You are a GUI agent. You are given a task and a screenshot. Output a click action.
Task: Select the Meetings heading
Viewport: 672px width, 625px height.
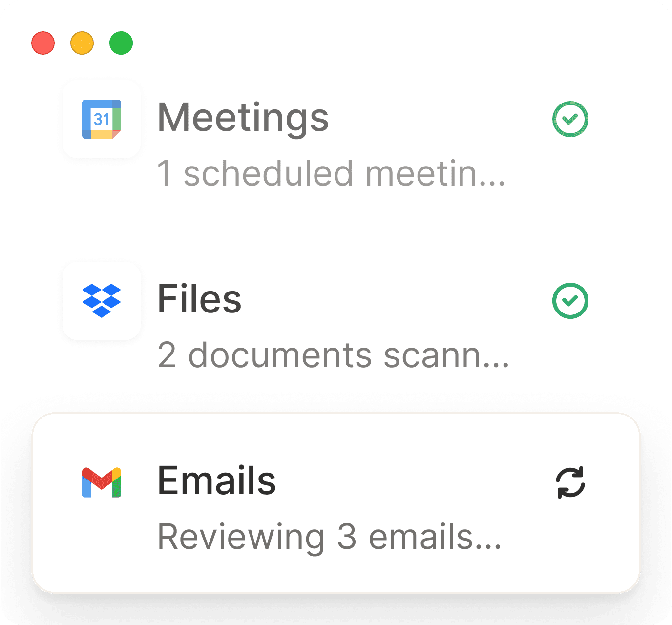(243, 118)
